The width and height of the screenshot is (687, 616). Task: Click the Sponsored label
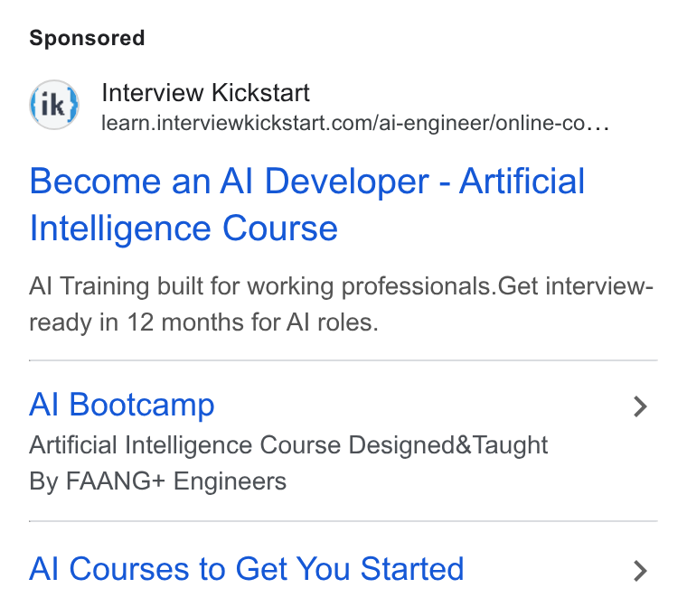tap(87, 38)
